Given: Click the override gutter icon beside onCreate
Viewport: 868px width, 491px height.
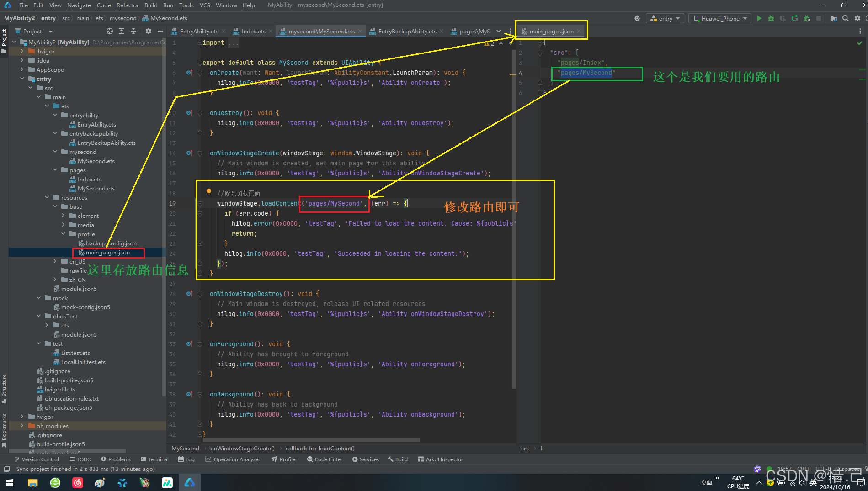Looking at the screenshot, I should 189,73.
